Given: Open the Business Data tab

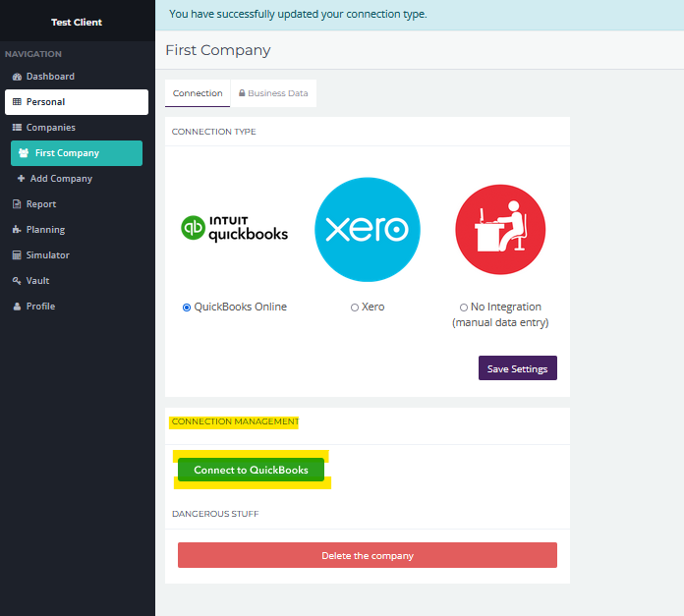Looking at the screenshot, I should click(x=273, y=93).
